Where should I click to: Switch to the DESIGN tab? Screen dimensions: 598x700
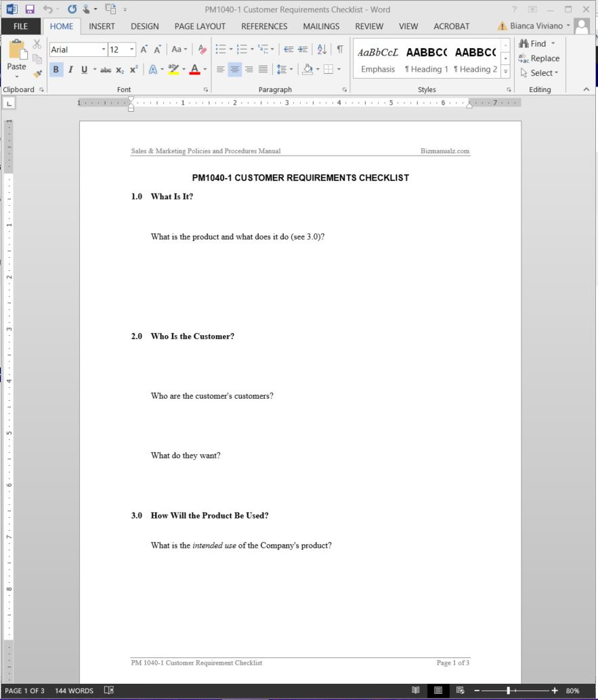(x=145, y=26)
